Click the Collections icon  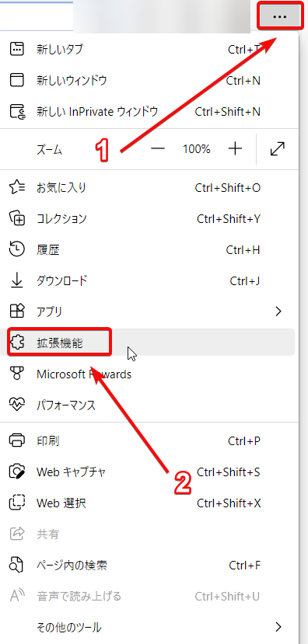click(17, 218)
